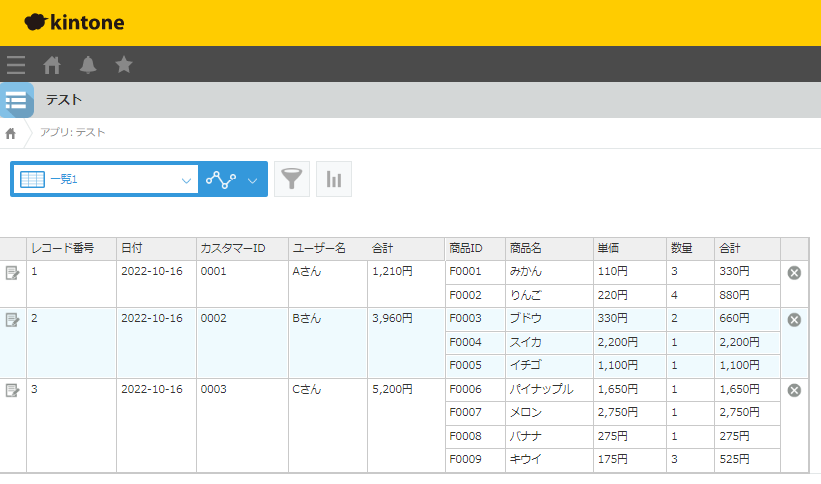Open details of record 2
This screenshot has width=821, height=484.
tap(12, 320)
